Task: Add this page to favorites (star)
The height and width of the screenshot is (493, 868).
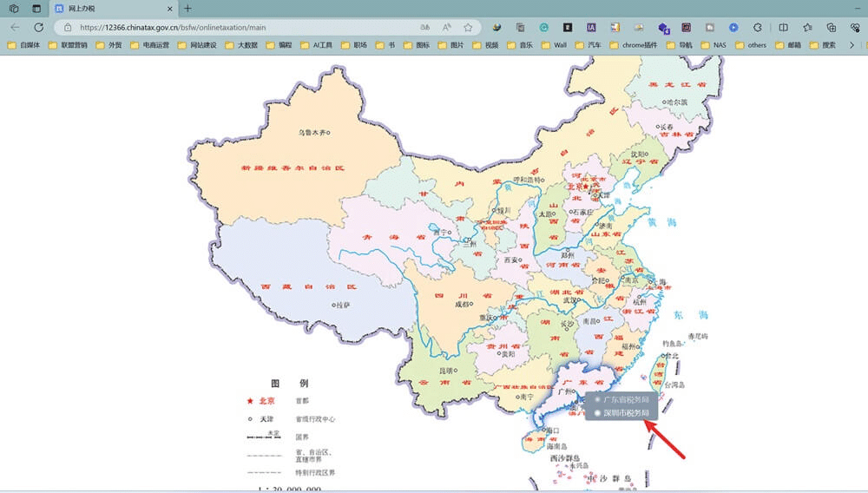Action: point(468,27)
